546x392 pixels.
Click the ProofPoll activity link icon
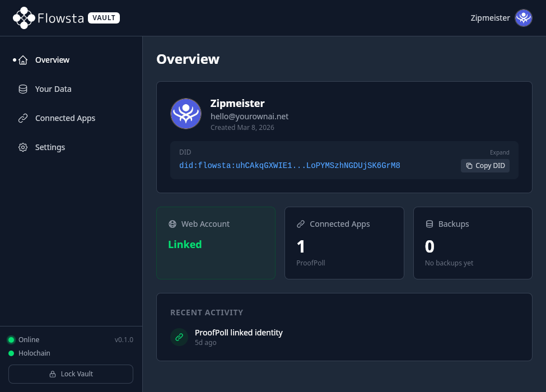tap(179, 337)
